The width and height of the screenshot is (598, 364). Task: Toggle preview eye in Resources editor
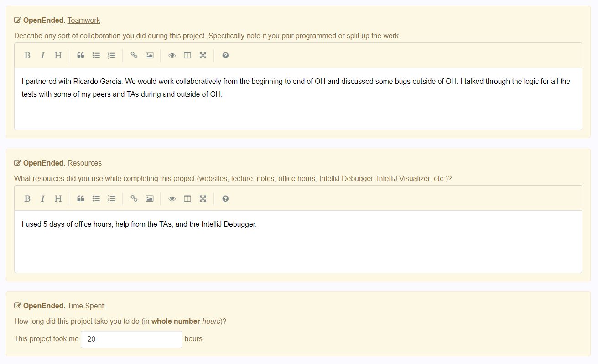click(x=172, y=198)
